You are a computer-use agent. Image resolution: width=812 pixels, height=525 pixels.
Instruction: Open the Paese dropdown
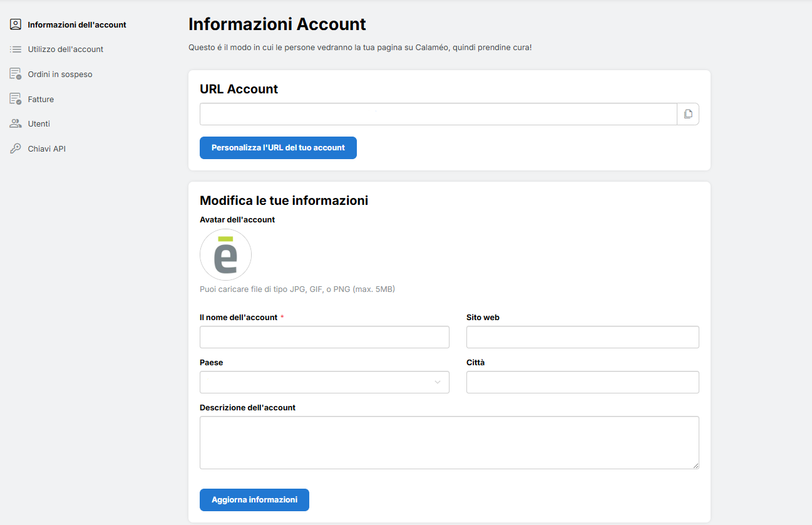[324, 382]
